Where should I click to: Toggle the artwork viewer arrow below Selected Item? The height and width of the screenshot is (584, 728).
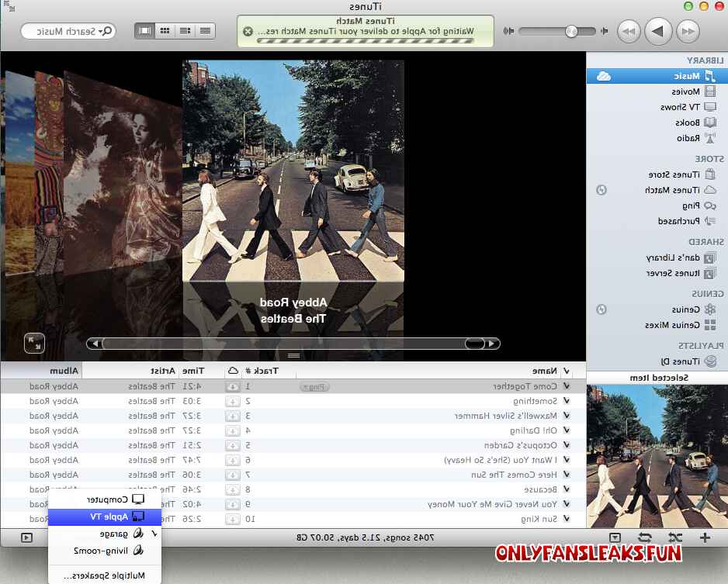click(x=615, y=537)
